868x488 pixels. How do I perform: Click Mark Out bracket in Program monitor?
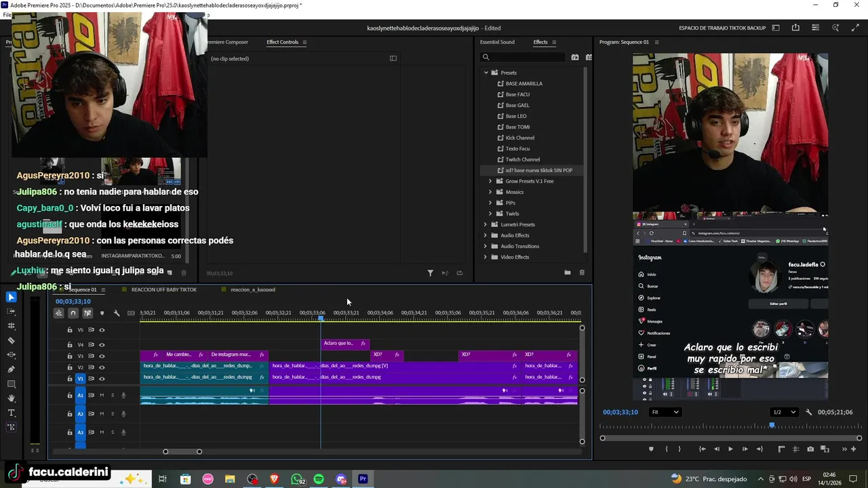[679, 449]
